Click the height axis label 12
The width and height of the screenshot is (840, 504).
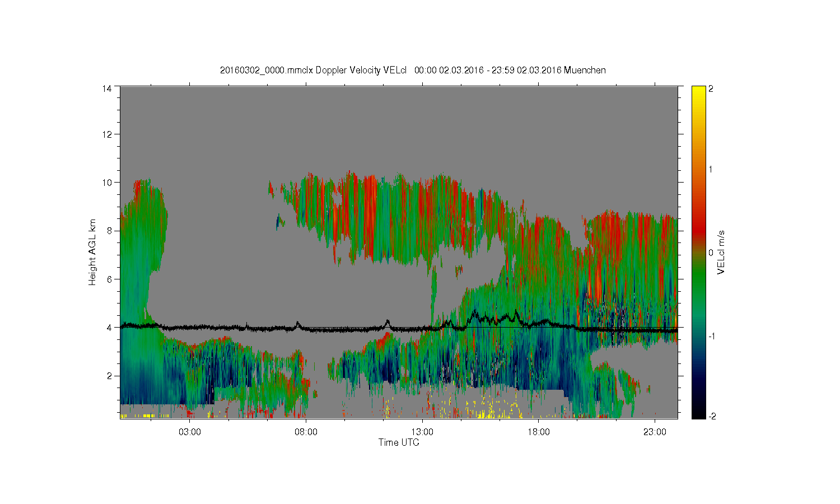click(106, 134)
